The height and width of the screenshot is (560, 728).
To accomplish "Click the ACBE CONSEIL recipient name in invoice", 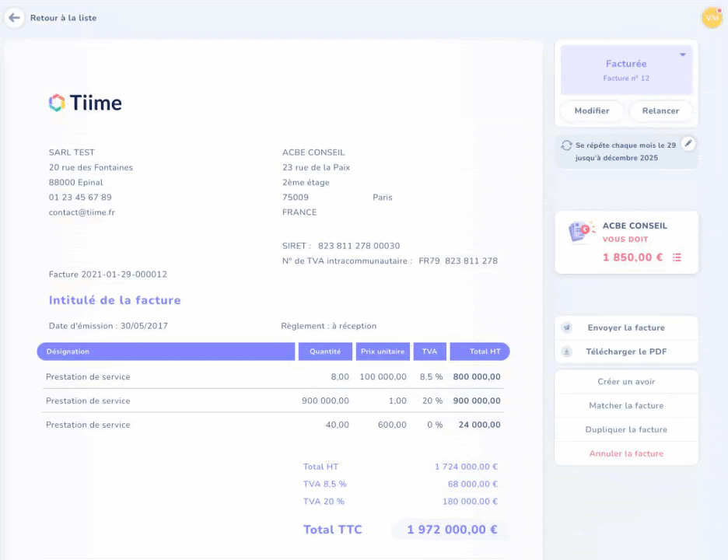I will (x=313, y=152).
